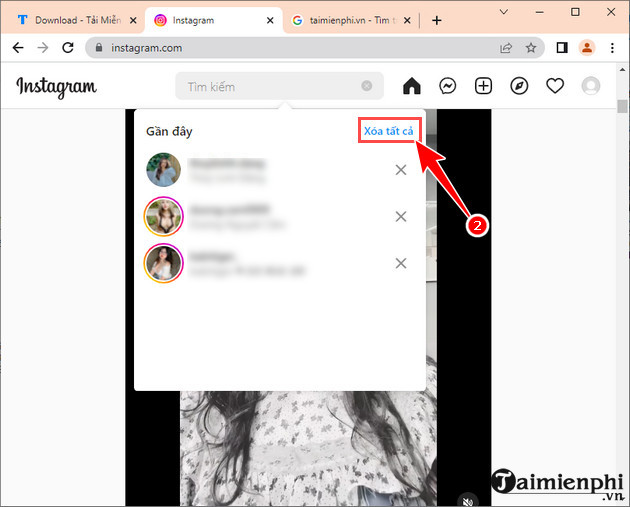Unmute the video via speaker icon
630x507 pixels.
pos(467,501)
